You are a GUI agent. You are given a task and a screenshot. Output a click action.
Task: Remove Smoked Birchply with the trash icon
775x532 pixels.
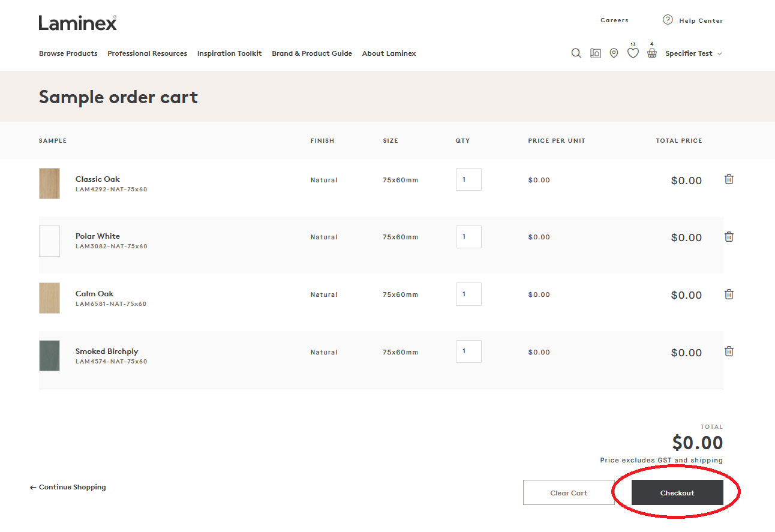729,351
